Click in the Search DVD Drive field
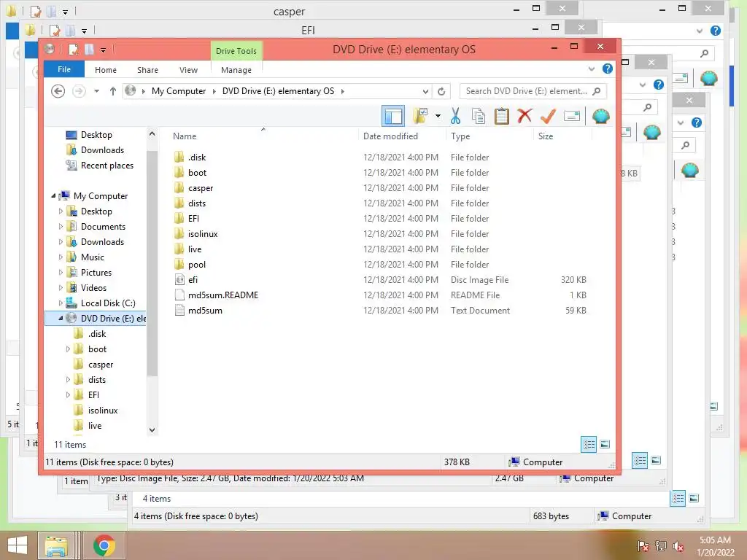 coord(527,91)
